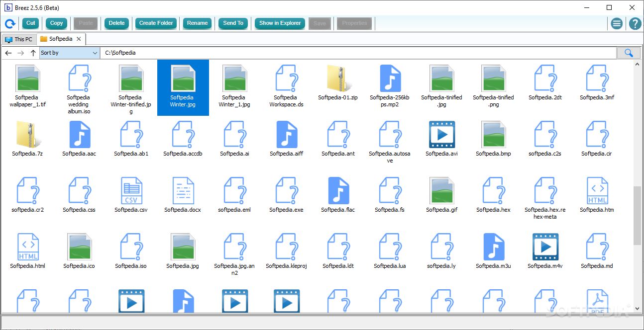644x330 pixels.
Task: Select the Softpedia.htm HTML file icon
Action: click(597, 191)
